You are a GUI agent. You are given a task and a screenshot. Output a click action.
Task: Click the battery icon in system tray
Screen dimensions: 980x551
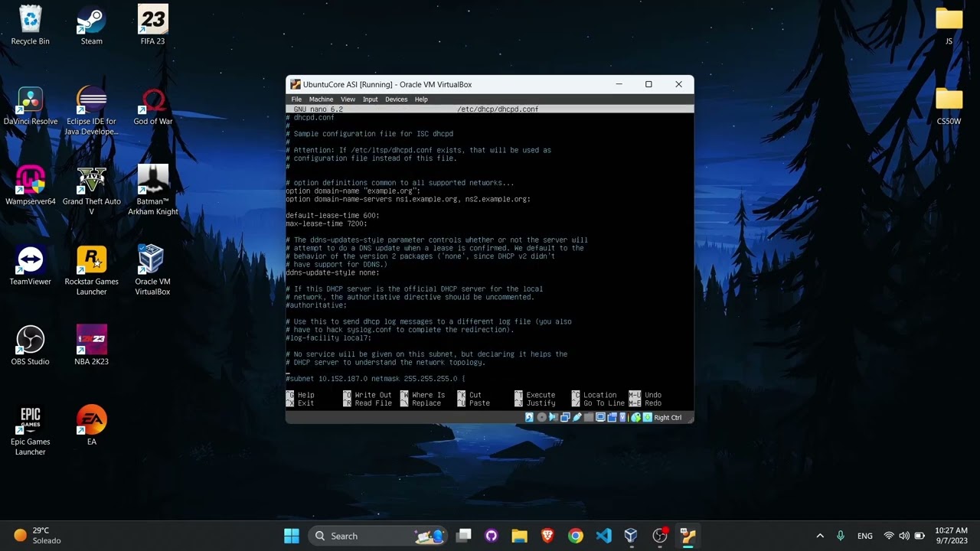click(x=920, y=536)
